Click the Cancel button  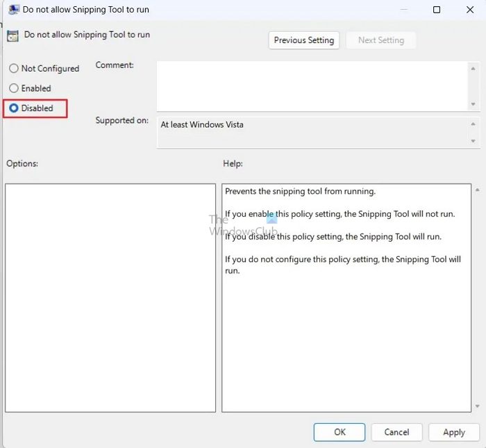click(396, 432)
